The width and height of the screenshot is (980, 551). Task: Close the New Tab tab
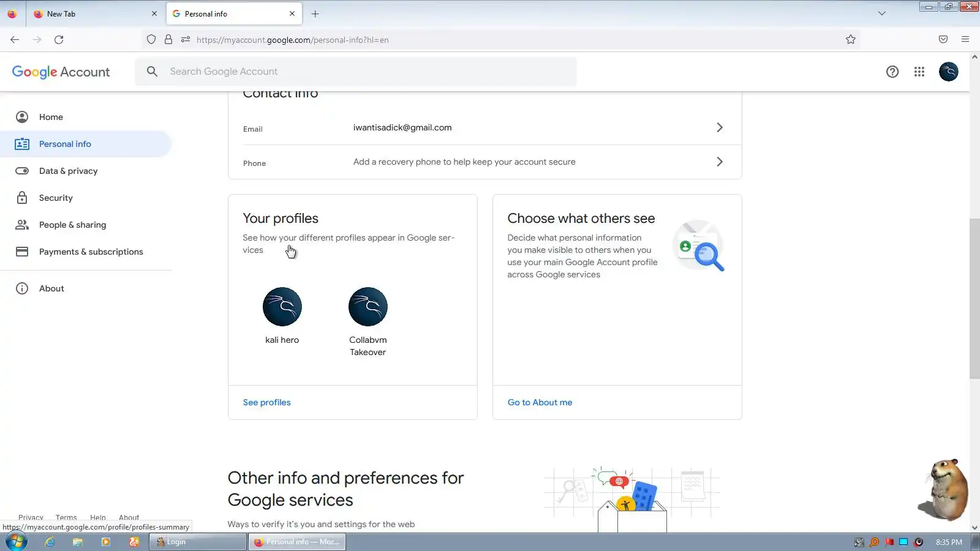154,13
